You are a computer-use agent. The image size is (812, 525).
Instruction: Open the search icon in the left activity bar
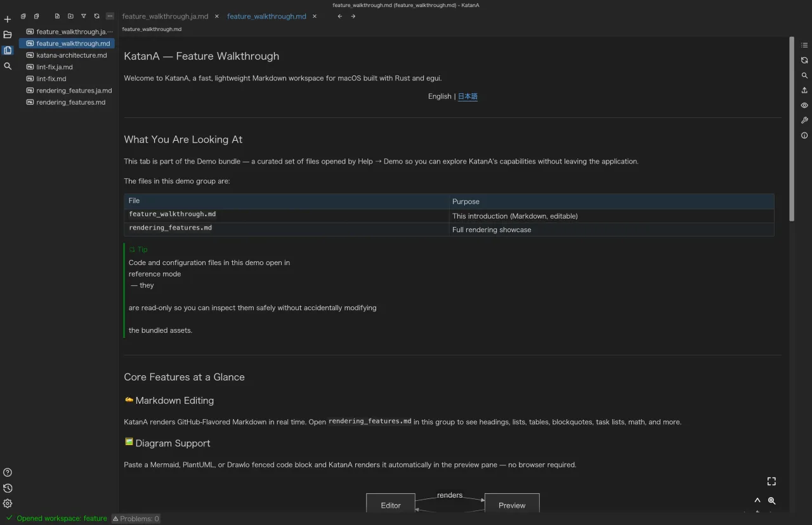pyautogui.click(x=8, y=66)
